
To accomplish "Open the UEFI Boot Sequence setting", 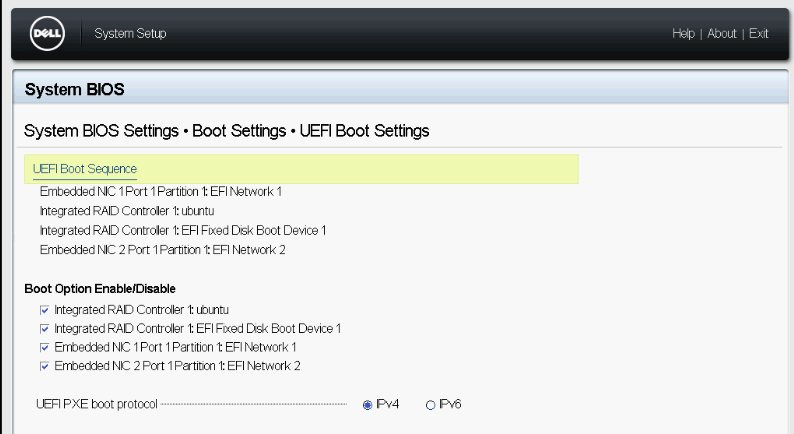I will tap(85, 169).
